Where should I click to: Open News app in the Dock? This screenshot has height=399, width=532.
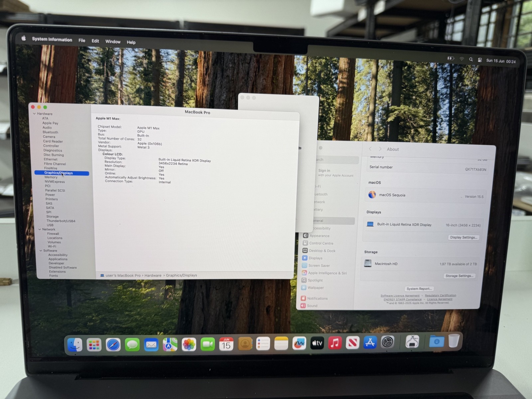point(352,342)
